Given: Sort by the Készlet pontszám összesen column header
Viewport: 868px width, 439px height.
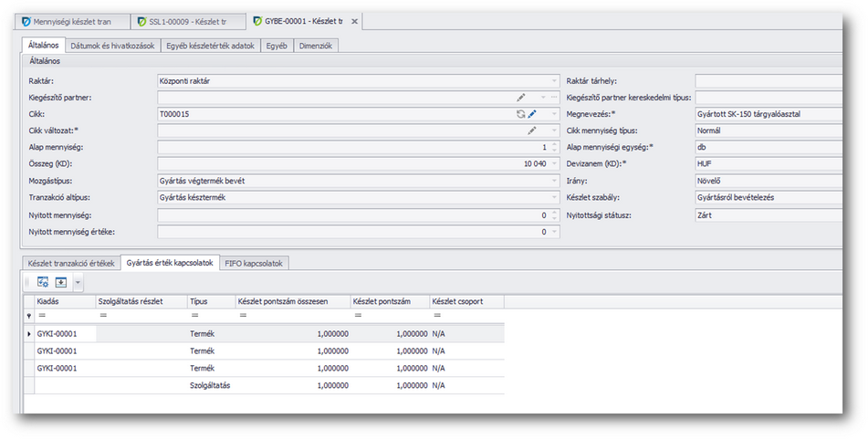Looking at the screenshot, I should tap(291, 300).
